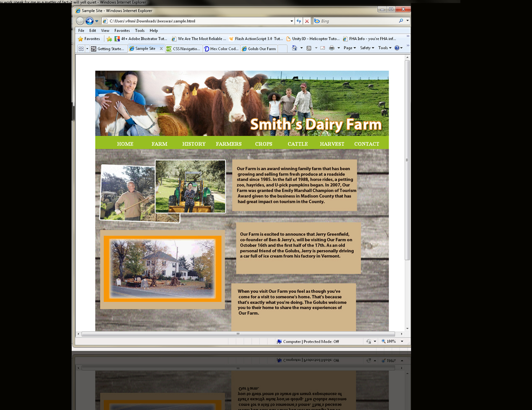Click the empty New Tab button
The width and height of the screenshot is (532, 410).
pos(282,49)
